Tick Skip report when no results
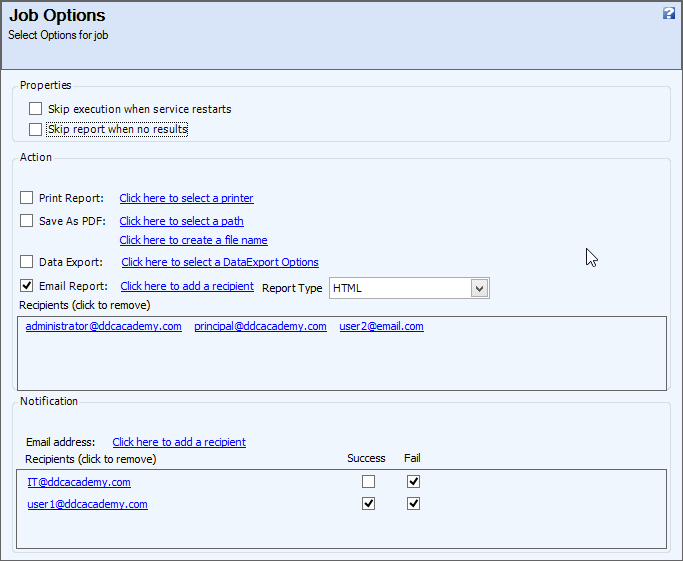Screen dimensions: 683x561 click(x=35, y=129)
